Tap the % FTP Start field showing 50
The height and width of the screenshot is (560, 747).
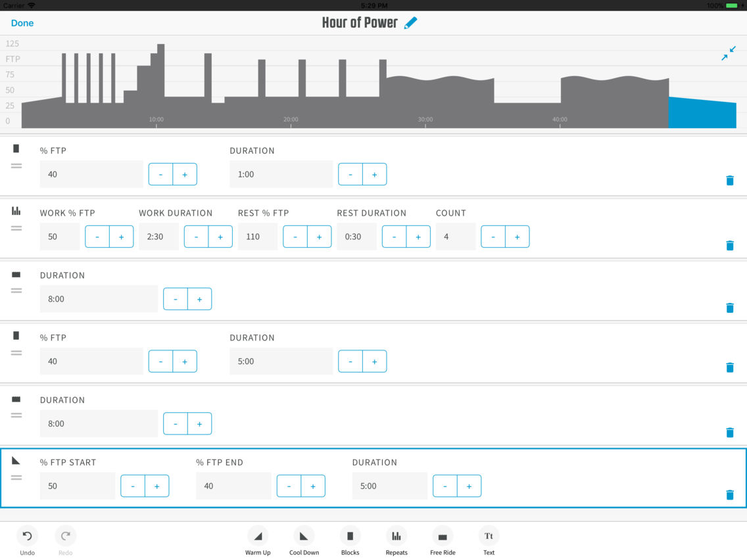pos(77,486)
